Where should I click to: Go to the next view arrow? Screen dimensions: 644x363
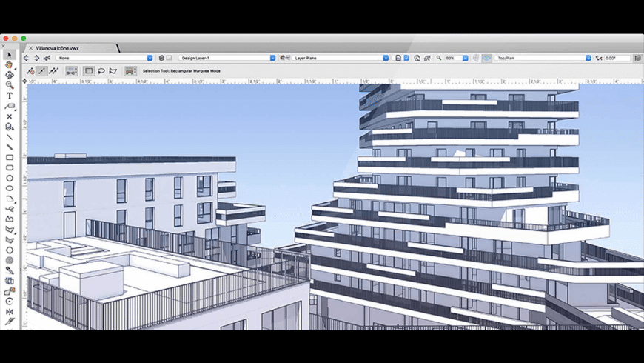36,57
